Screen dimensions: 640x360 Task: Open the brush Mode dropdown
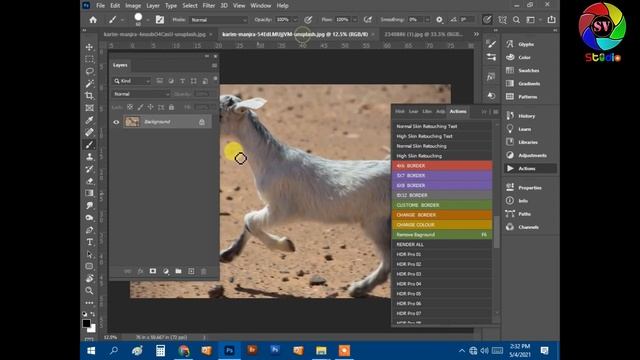point(218,20)
